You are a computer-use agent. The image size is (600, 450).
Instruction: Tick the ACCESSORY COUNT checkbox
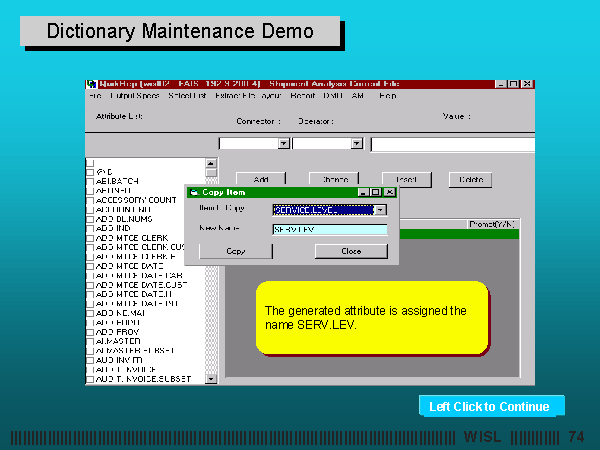(x=91, y=199)
